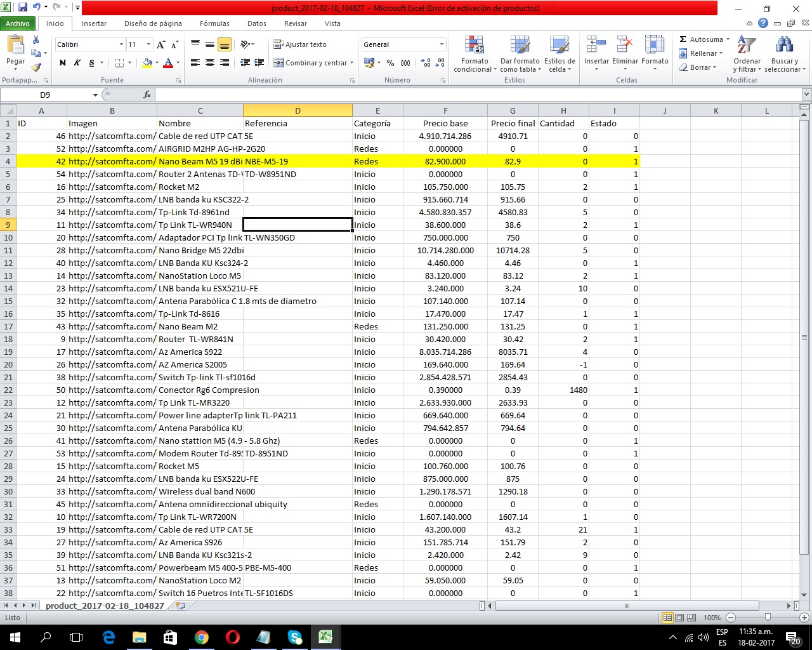Click the Autosuma button

[701, 39]
